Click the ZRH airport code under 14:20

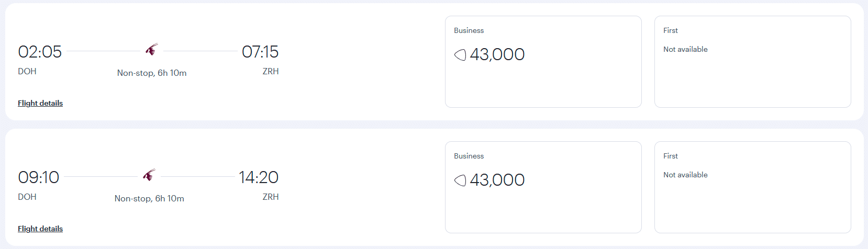tap(271, 197)
